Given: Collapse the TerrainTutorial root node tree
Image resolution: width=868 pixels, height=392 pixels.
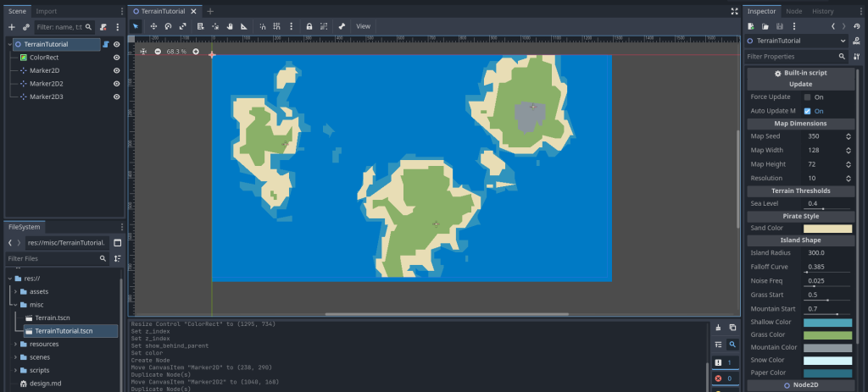Looking at the screenshot, I should click(x=8, y=44).
